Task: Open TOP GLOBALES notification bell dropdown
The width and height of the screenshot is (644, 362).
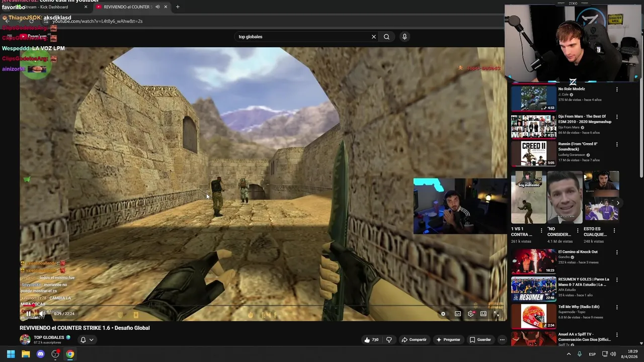Action: [87, 340]
